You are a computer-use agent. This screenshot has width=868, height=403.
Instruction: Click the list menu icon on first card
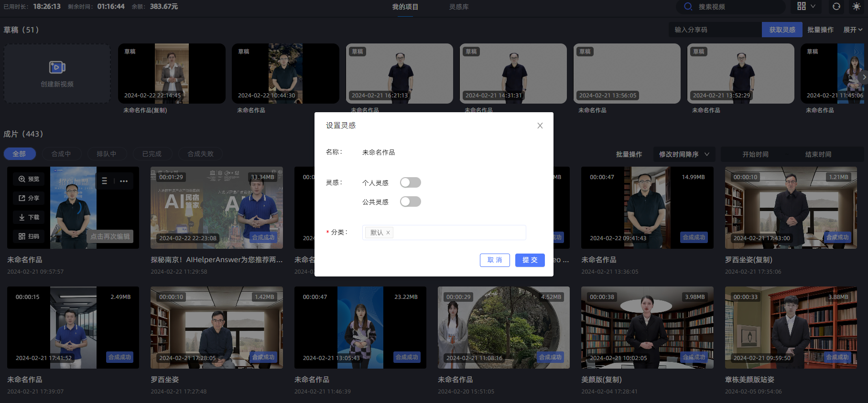[x=105, y=181]
